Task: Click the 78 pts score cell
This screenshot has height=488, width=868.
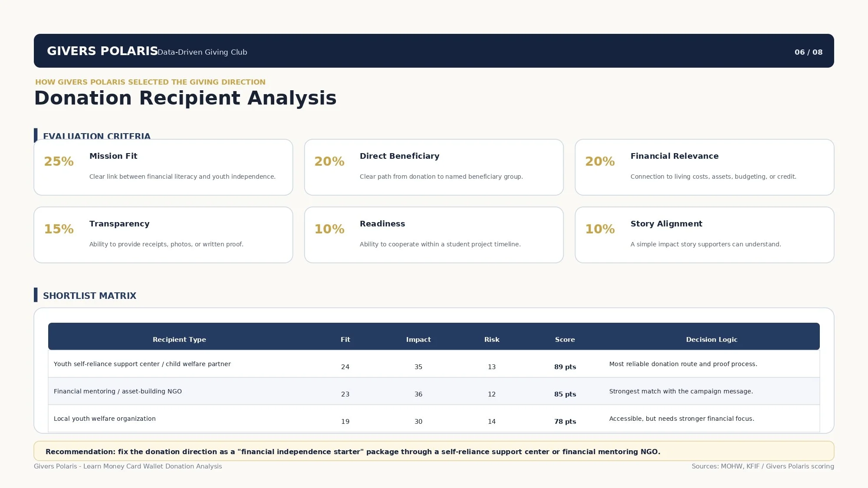Action: [x=565, y=422]
